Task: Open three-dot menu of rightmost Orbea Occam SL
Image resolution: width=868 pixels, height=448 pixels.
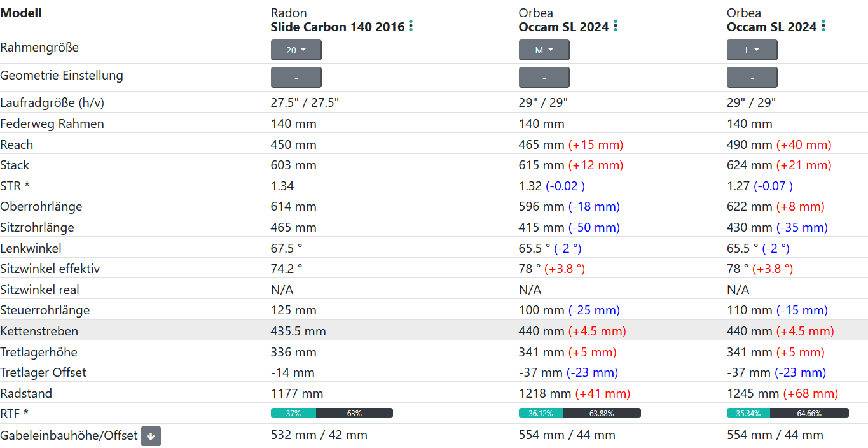Action: click(823, 26)
